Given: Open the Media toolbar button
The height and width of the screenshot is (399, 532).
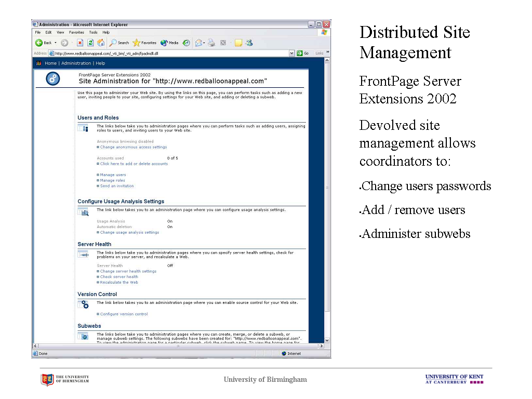Looking at the screenshot, I should tap(169, 43).
